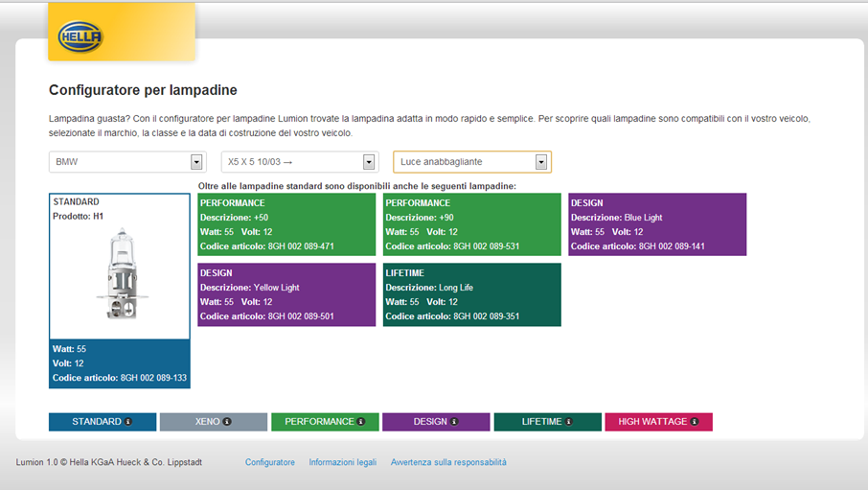Select the Performance +50 lamp card
The height and width of the screenshot is (490, 868).
click(286, 224)
